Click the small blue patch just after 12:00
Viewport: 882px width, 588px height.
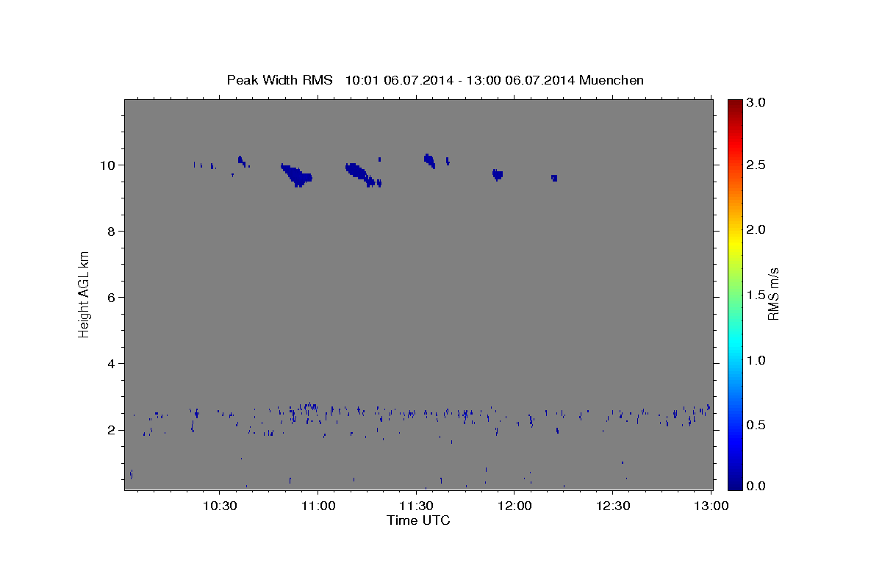(554, 178)
